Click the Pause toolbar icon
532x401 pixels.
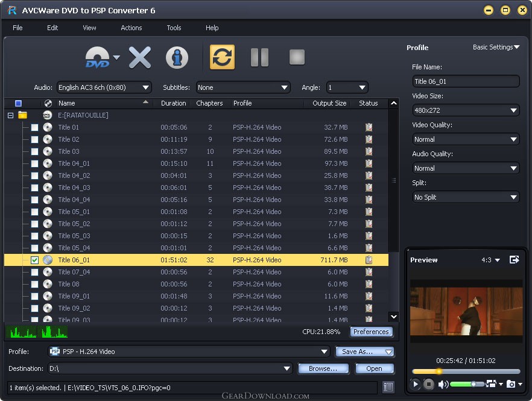(259, 57)
